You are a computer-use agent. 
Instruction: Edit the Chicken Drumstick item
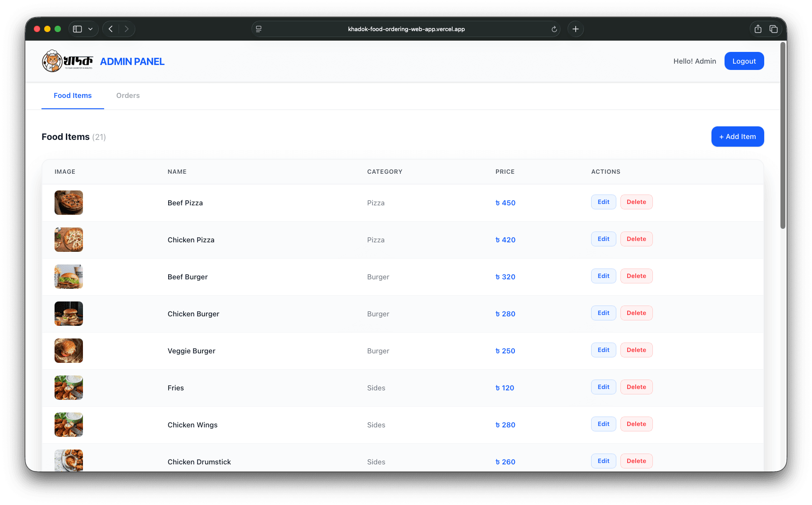tap(603, 461)
